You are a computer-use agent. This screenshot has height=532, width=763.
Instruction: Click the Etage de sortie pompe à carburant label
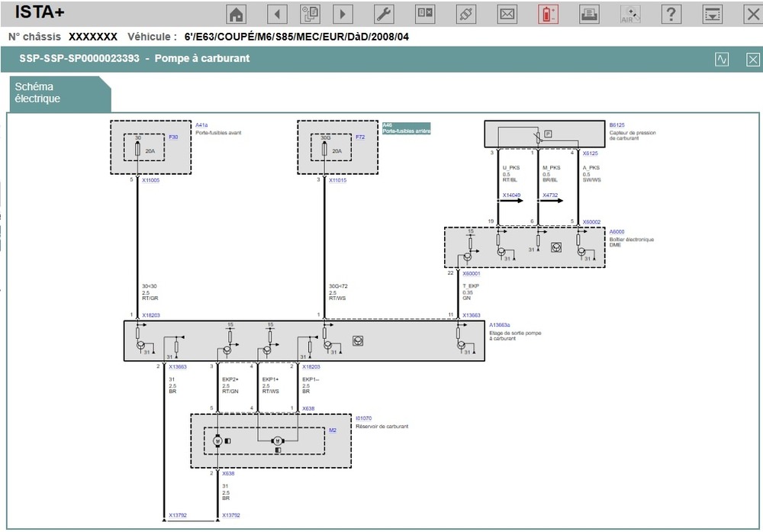(515, 335)
